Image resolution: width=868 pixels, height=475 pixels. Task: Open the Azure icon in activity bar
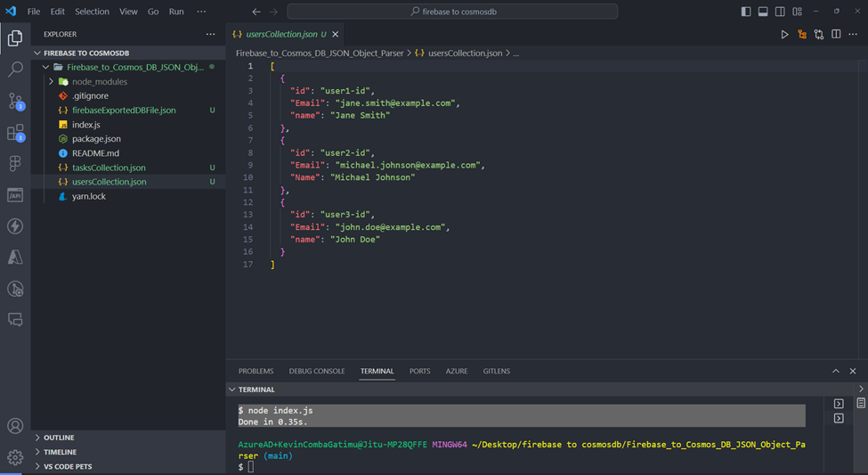click(15, 258)
